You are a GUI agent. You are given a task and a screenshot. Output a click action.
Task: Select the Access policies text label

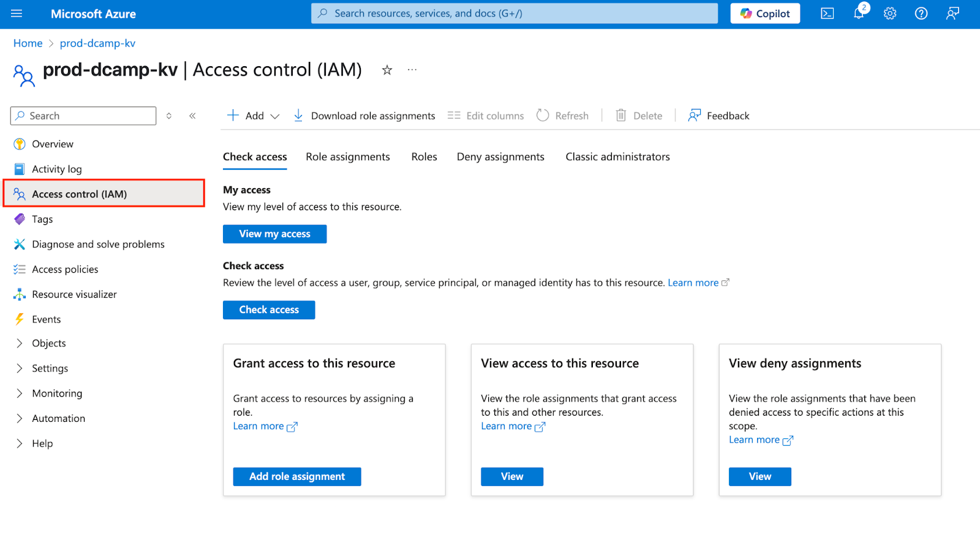(65, 269)
